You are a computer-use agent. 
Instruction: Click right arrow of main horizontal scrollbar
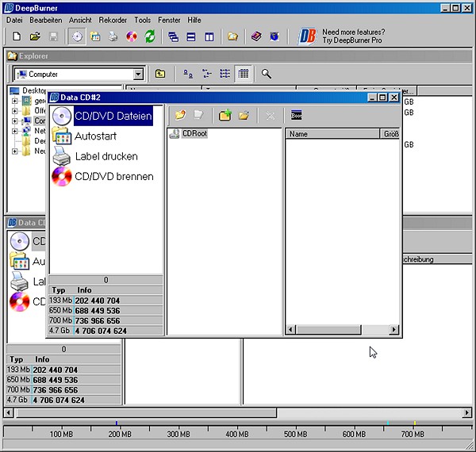[x=467, y=412]
